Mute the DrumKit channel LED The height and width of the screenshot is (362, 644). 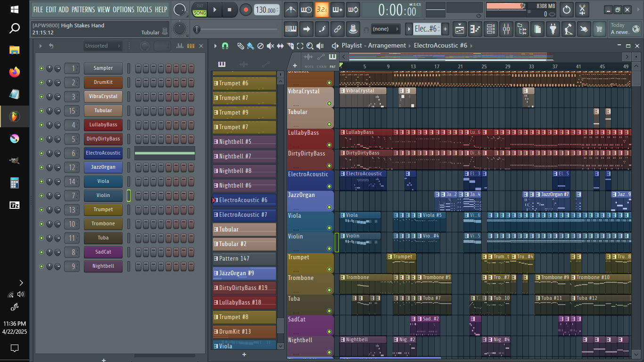tap(41, 82)
